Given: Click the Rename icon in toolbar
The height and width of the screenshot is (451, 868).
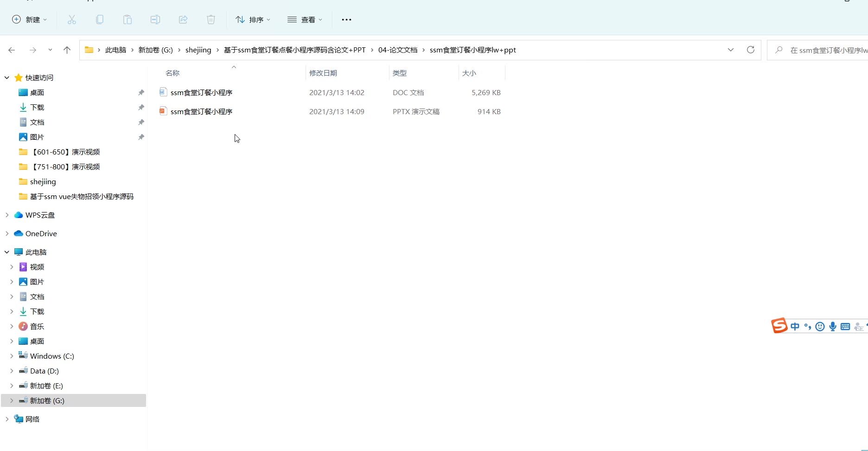Looking at the screenshot, I should pos(155,19).
